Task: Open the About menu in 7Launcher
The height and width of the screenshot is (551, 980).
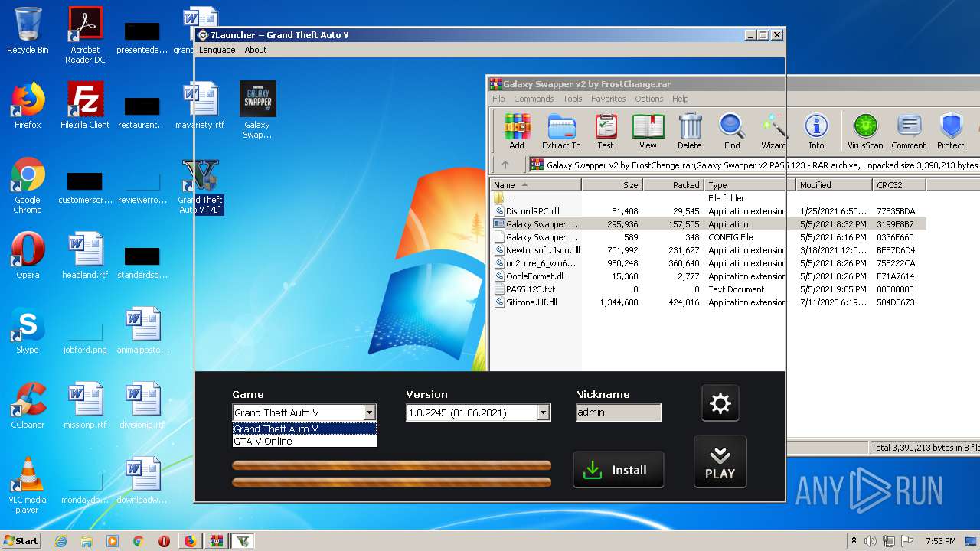Action: point(256,50)
